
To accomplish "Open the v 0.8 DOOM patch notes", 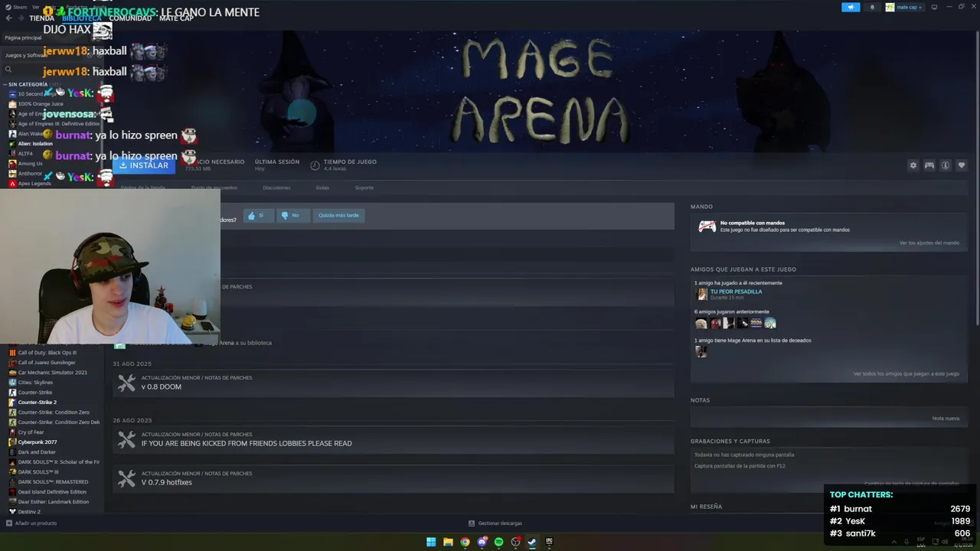I will [x=394, y=383].
